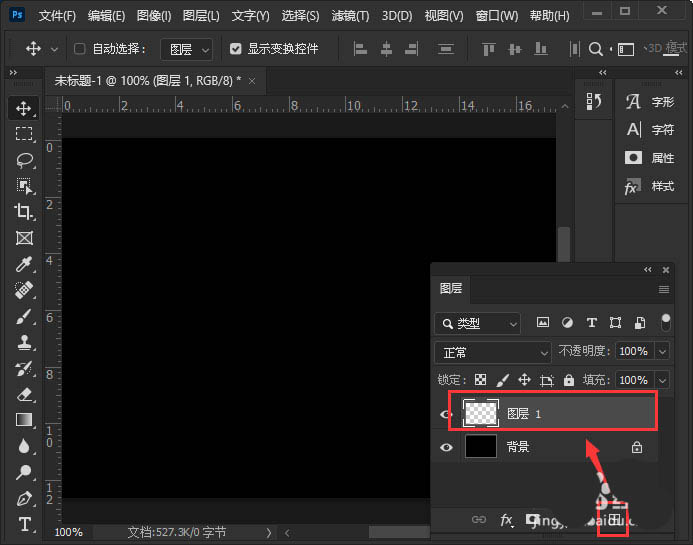
Task: Open the 编辑(E) menu
Action: tap(106, 16)
